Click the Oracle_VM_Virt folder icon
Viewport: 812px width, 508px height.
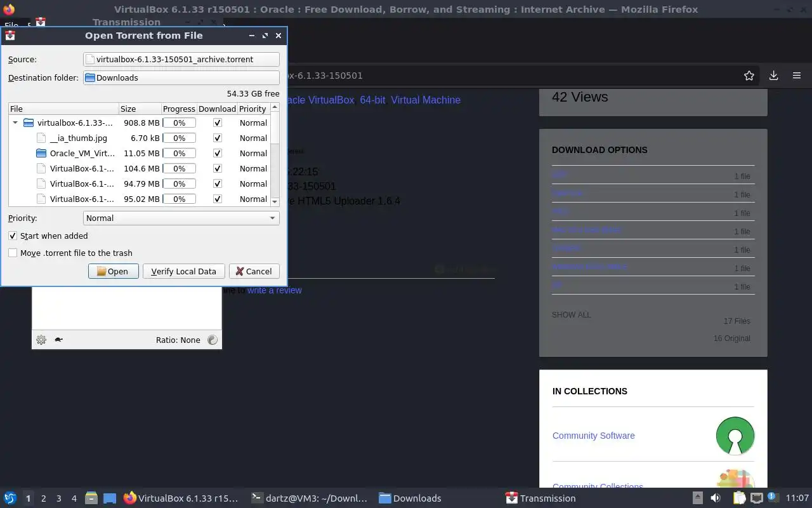pyautogui.click(x=41, y=153)
